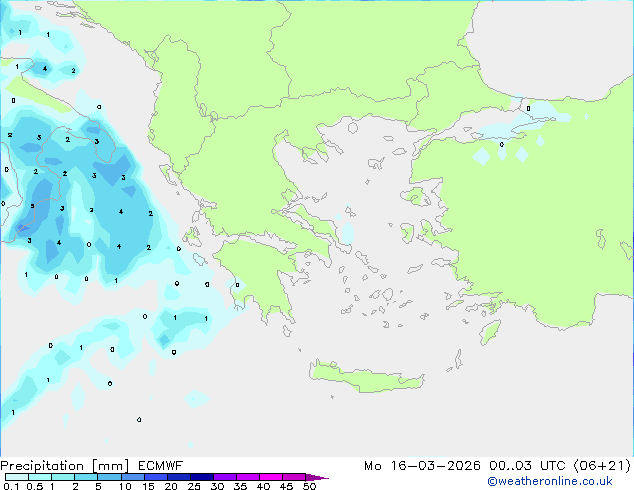The image size is (634, 490).
Task: Click the time '00..03 UTC'
Action: tap(526, 466)
